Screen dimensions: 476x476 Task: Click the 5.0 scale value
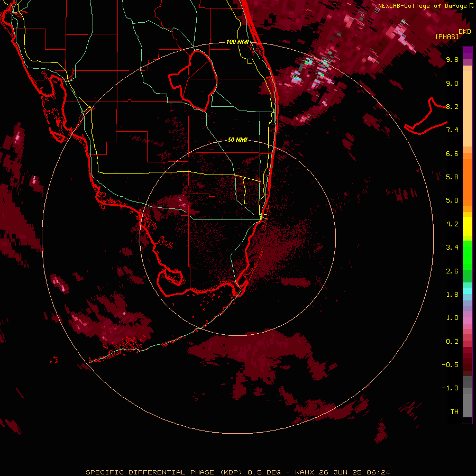tap(452, 200)
